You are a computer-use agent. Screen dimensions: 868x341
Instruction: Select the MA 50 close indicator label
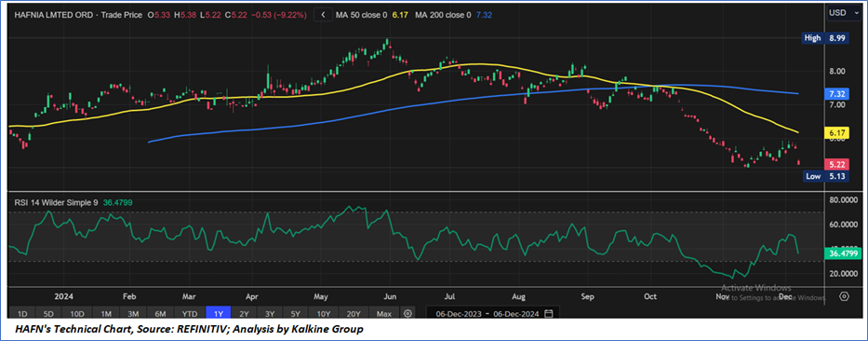click(362, 16)
